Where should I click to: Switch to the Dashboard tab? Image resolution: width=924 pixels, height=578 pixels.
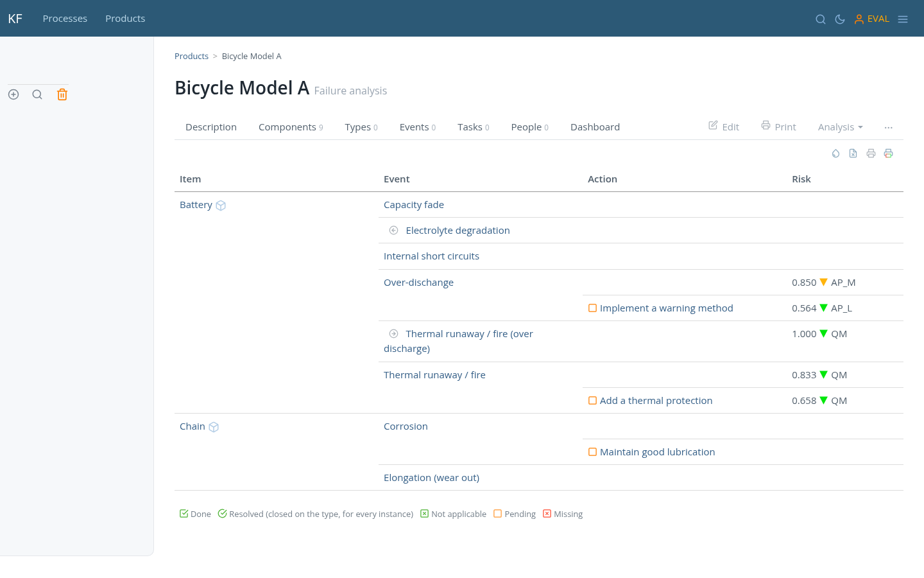(595, 127)
